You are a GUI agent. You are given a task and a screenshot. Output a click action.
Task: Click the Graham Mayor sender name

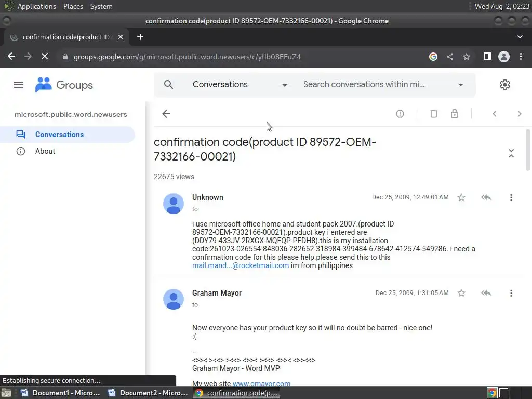[217, 293]
